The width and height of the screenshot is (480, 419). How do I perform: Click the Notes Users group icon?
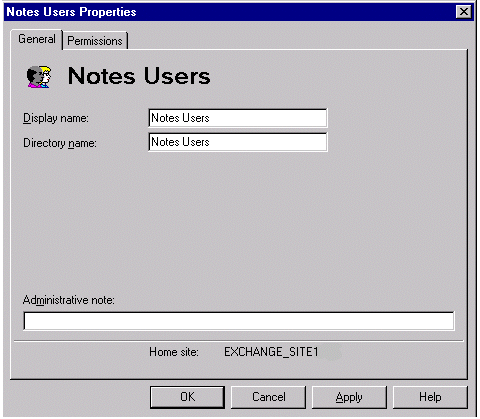(39, 77)
